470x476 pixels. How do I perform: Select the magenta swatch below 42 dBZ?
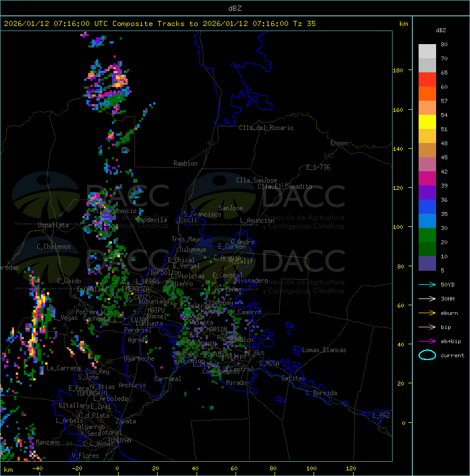pyautogui.click(x=427, y=179)
